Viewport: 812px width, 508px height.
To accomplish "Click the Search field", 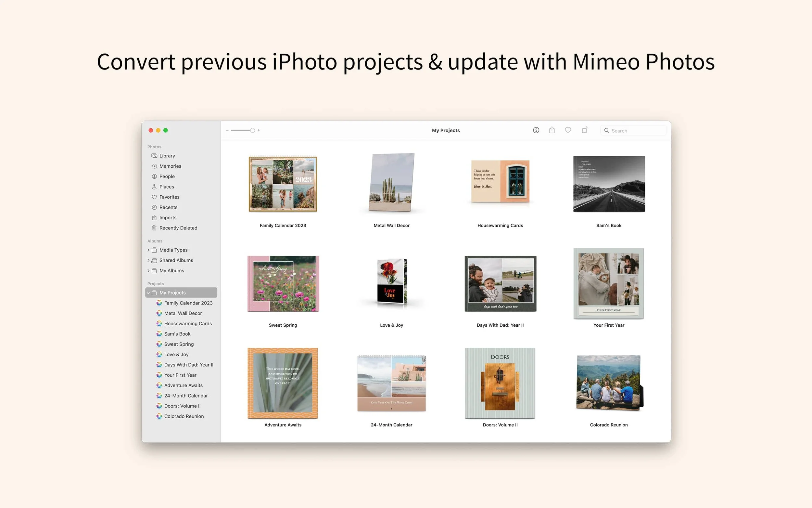I will 633,130.
